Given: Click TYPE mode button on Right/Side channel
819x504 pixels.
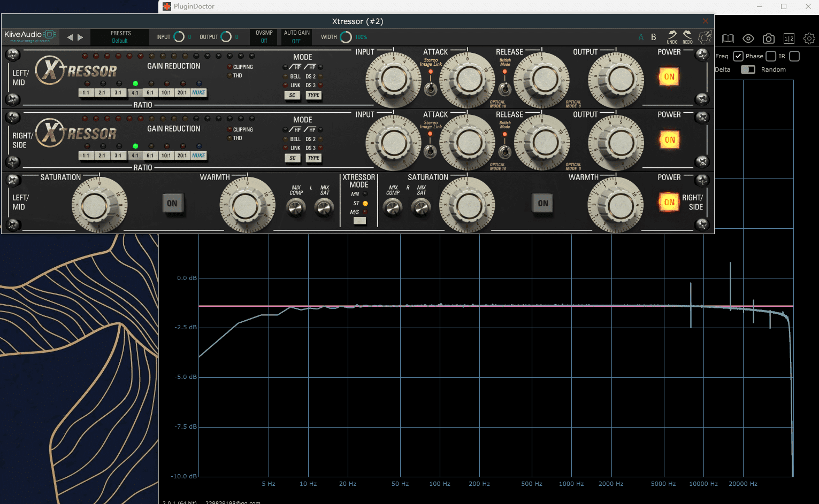Looking at the screenshot, I should coord(313,158).
